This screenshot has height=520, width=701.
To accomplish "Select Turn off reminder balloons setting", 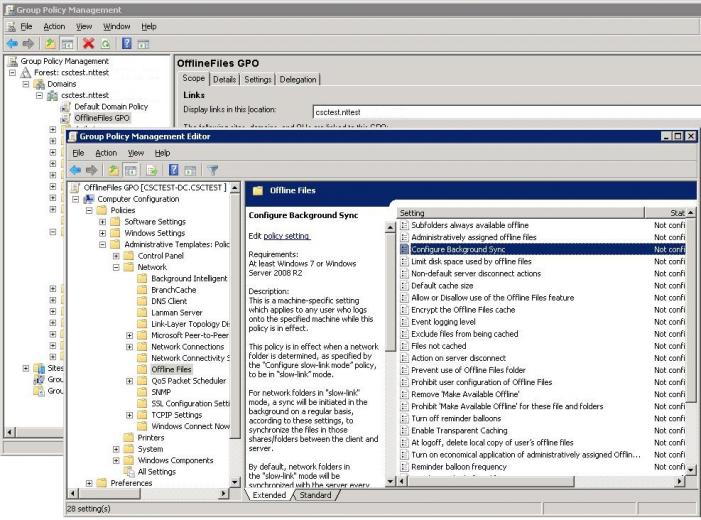I will coord(456,418).
